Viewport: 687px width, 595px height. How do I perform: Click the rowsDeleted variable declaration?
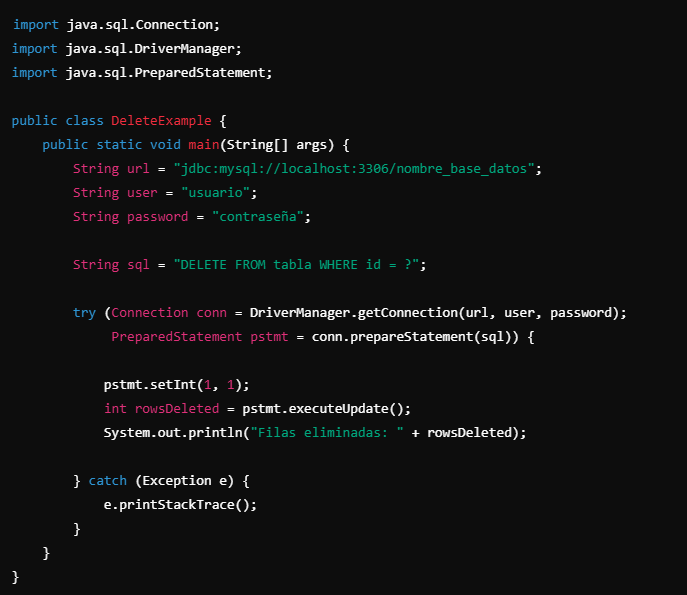177,409
